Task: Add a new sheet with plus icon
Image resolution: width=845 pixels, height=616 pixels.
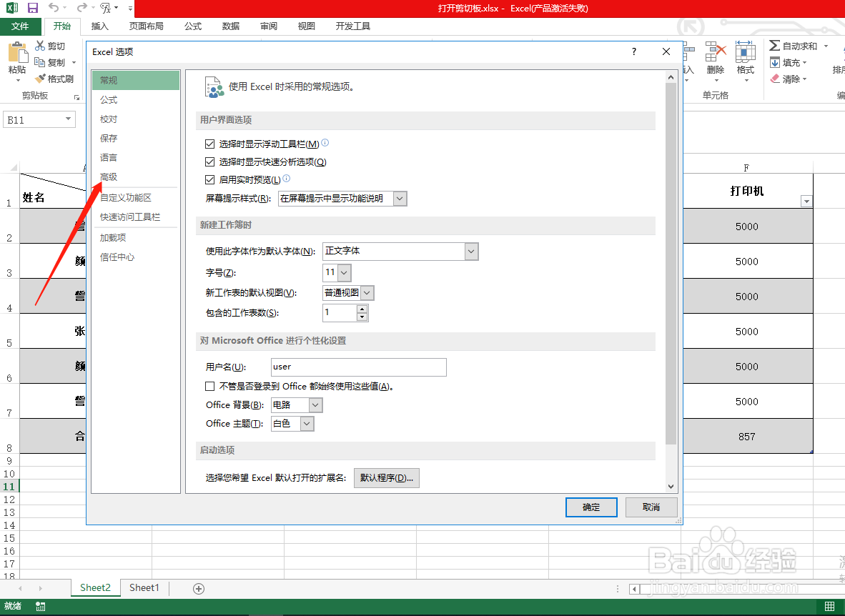Action: 199,589
